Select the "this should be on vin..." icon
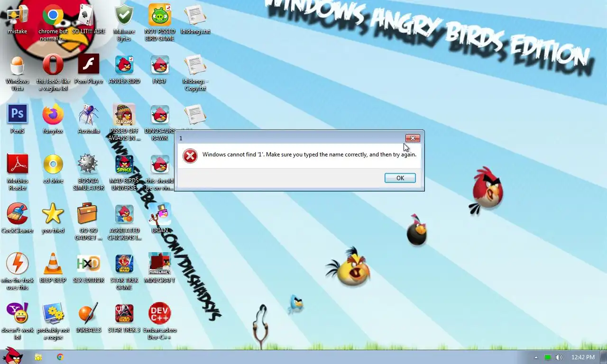 coord(160,172)
